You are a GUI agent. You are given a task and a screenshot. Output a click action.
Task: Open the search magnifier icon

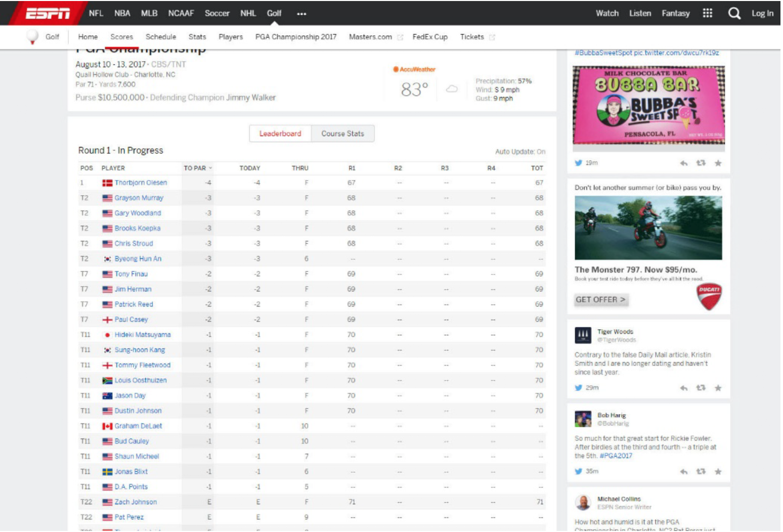735,14
